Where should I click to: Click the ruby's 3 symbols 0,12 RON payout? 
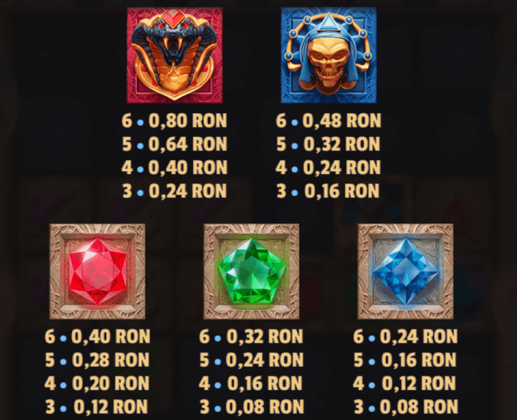tap(97, 407)
